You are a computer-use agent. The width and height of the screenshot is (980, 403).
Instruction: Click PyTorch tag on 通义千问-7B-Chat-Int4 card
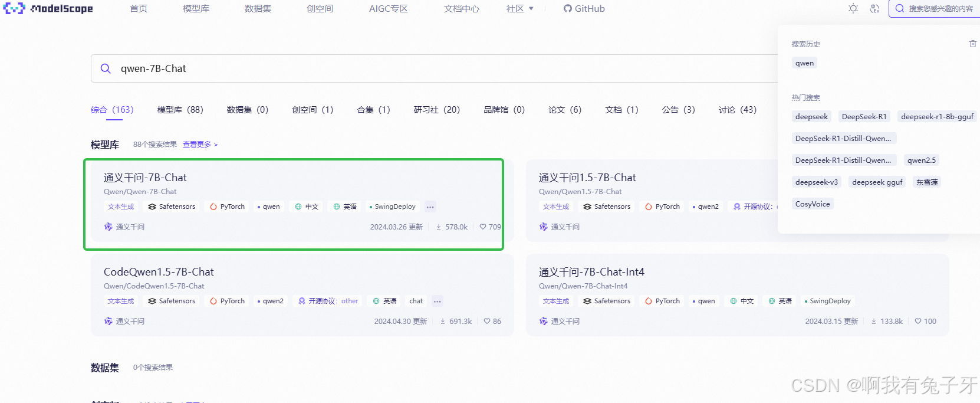(662, 301)
